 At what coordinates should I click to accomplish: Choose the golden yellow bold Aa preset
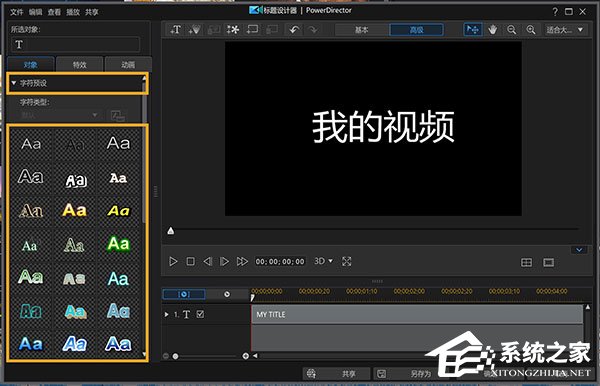tap(75, 210)
